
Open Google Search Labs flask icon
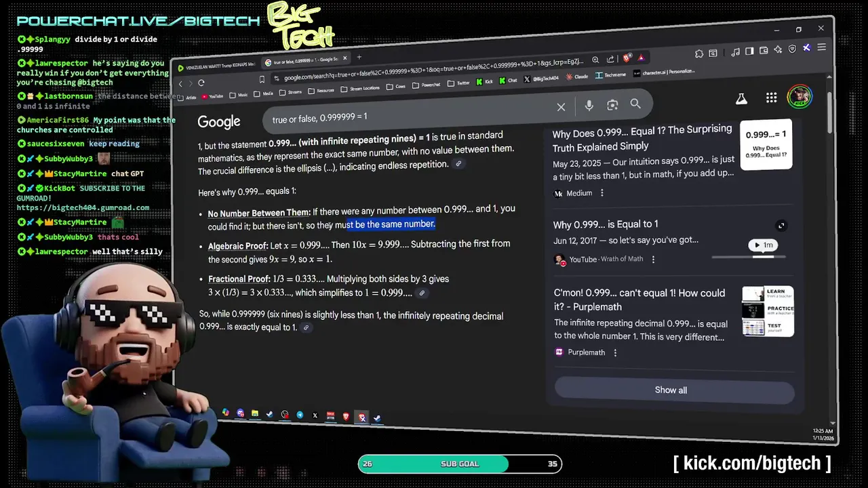742,99
